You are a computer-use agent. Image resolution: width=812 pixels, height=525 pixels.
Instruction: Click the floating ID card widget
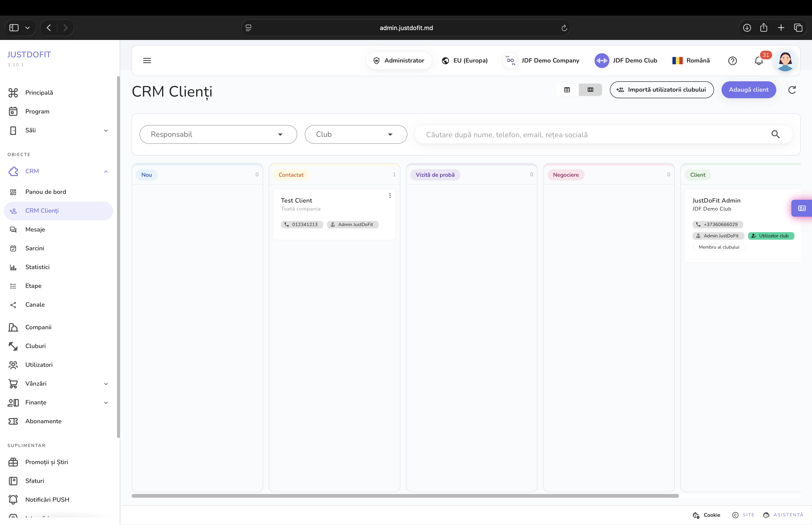click(802, 208)
